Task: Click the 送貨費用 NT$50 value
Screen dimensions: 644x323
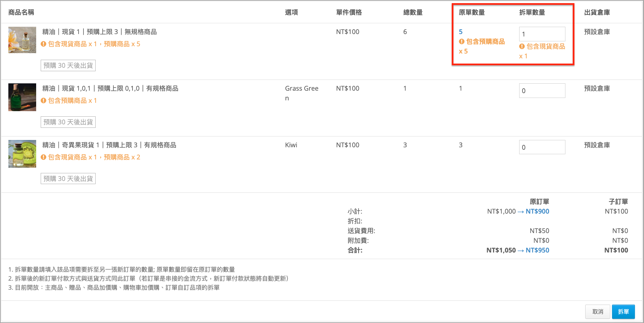Action: click(540, 231)
